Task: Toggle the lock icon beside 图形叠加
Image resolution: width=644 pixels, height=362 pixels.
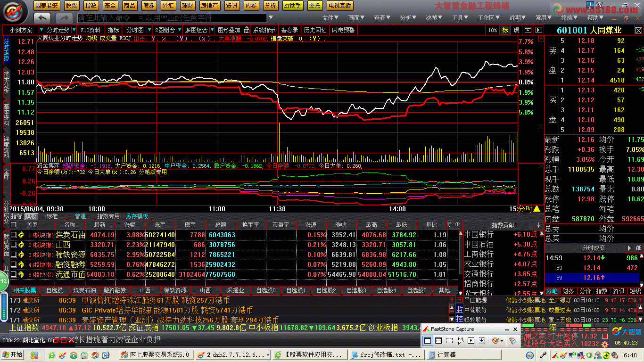Action: point(246,30)
